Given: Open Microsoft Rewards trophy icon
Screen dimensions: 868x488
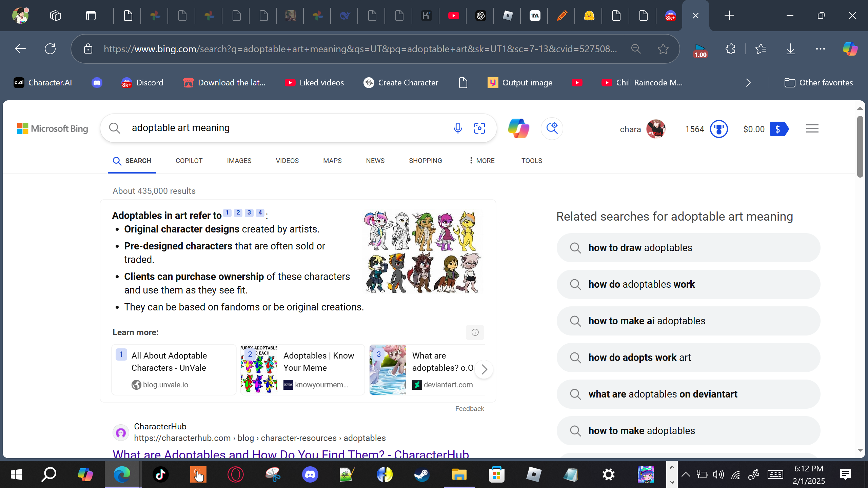Looking at the screenshot, I should click(x=718, y=129).
